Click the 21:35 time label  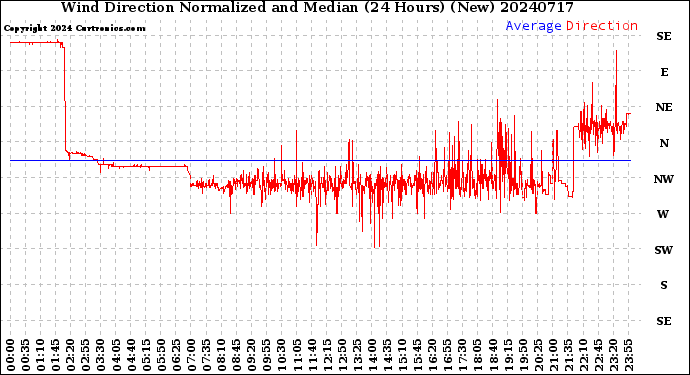(x=568, y=356)
